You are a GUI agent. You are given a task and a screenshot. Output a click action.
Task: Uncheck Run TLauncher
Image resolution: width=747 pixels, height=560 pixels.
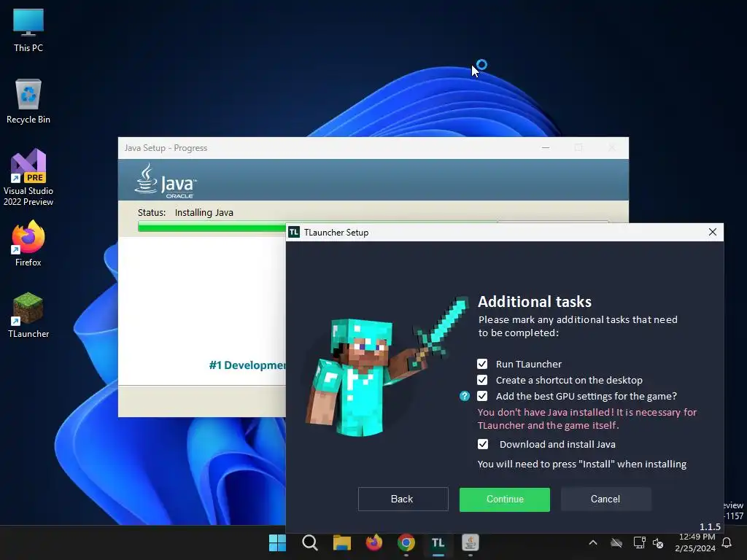pyautogui.click(x=482, y=365)
